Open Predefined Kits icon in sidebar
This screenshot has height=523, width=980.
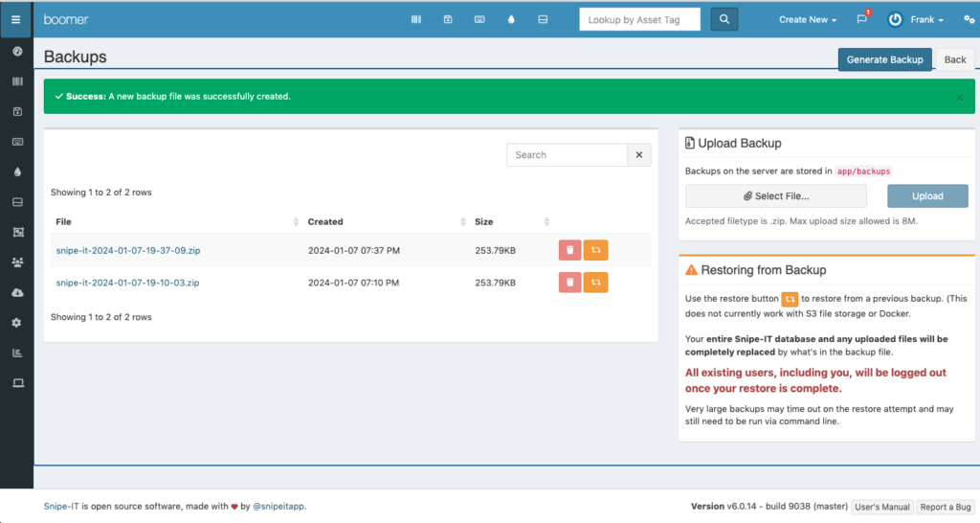point(17,232)
